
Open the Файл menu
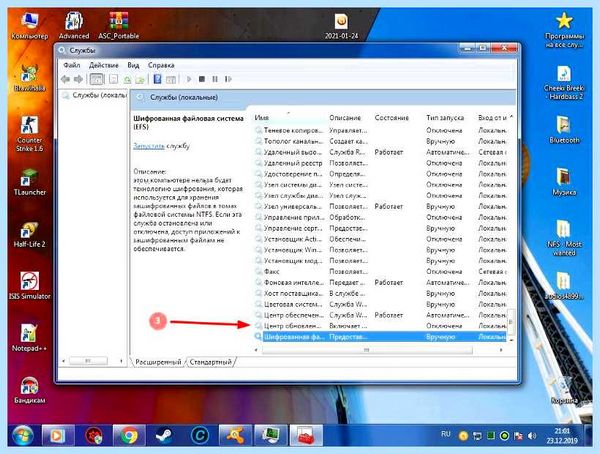pyautogui.click(x=72, y=65)
